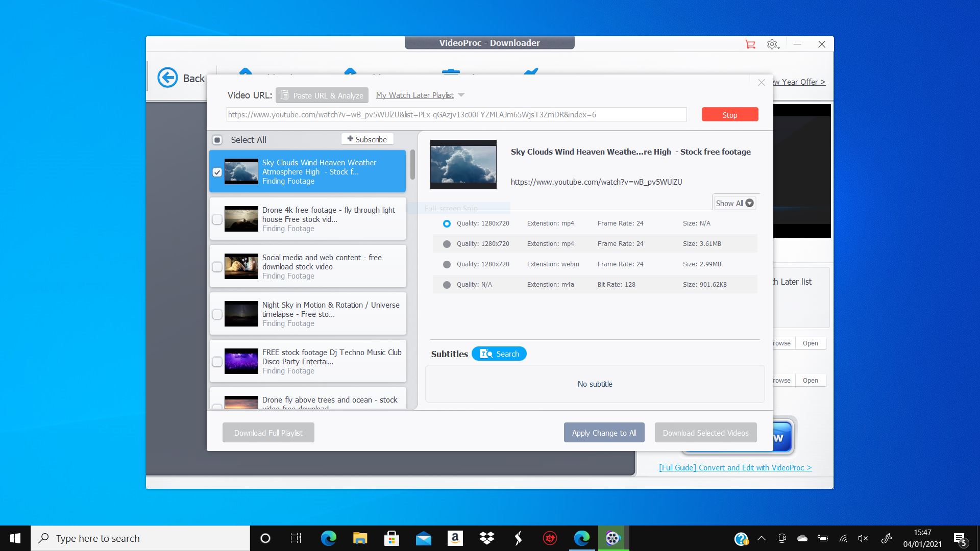Click Download Selected Videos button
The image size is (980, 551).
click(705, 432)
